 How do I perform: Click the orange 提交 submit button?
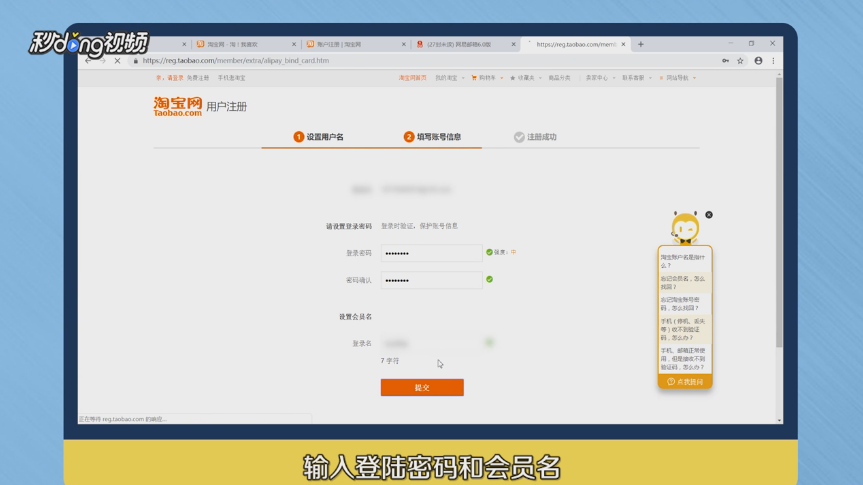(x=422, y=388)
